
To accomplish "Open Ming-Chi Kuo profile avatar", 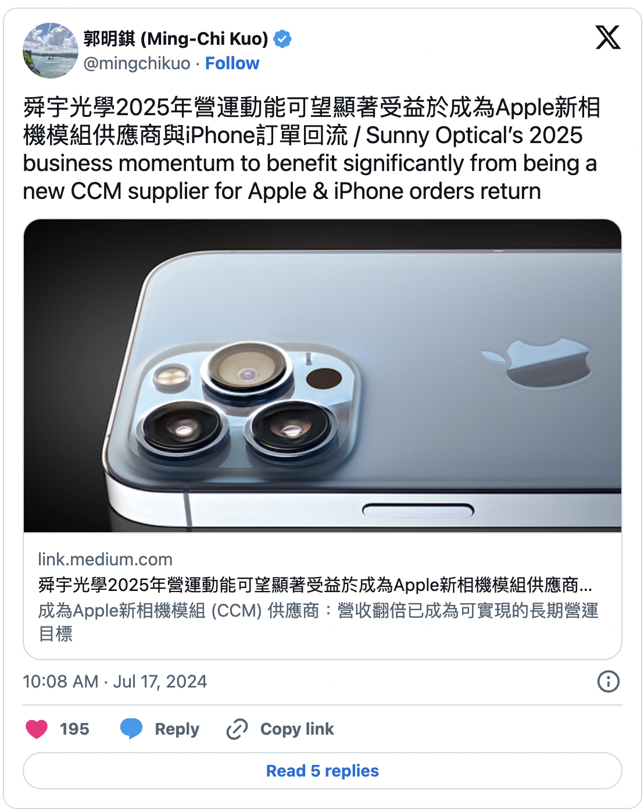I will pyautogui.click(x=51, y=51).
